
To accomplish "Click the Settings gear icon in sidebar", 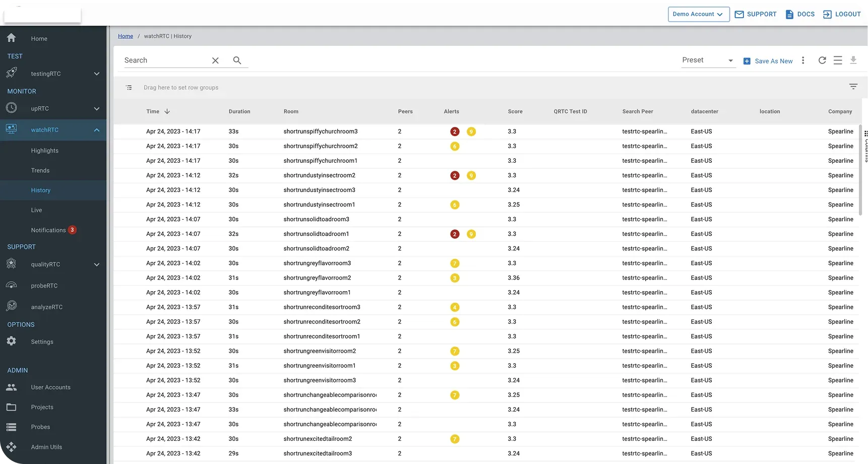I will (12, 341).
